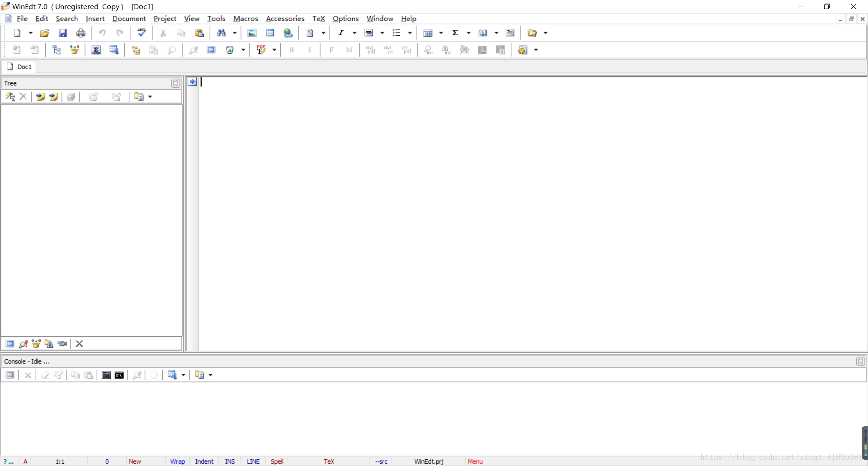Open the dropdown arrow beside the TeX options gear

coord(536,50)
